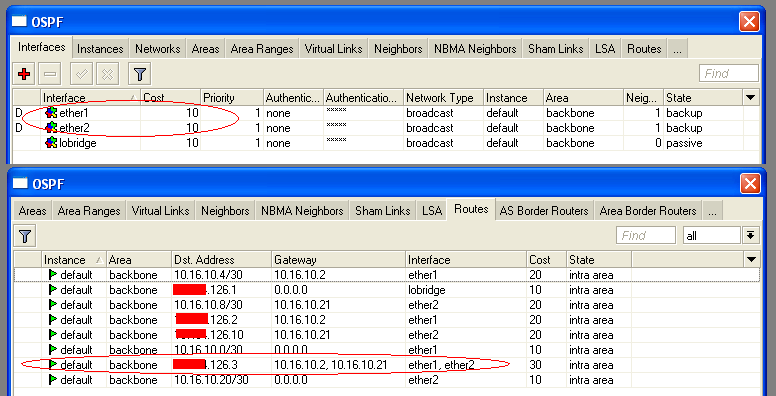776x396 pixels.
Task: Sort by Network Type column header
Action: (x=443, y=98)
